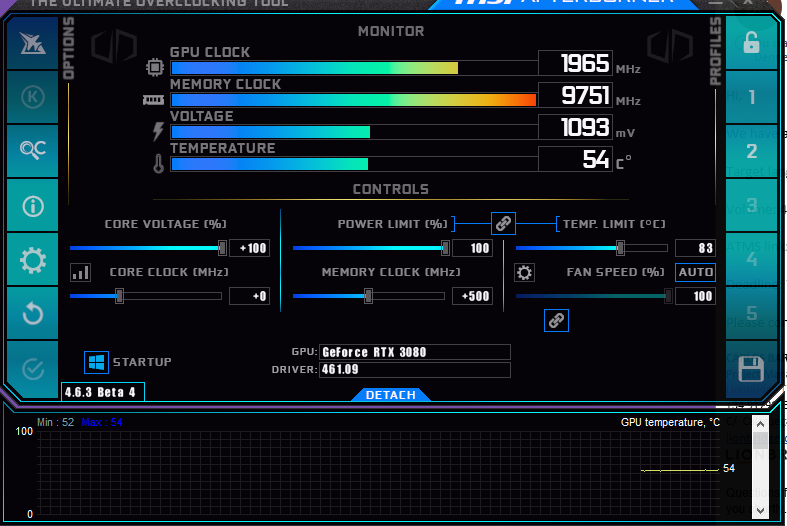Screen dimensions: 787x526
Task: Save profile with the floppy disk icon
Action: point(751,369)
